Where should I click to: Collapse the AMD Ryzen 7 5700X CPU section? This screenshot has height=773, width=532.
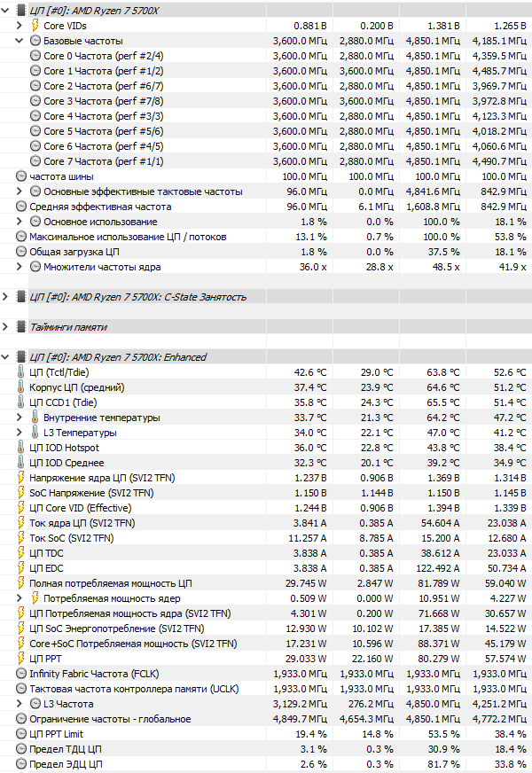coord(5,11)
